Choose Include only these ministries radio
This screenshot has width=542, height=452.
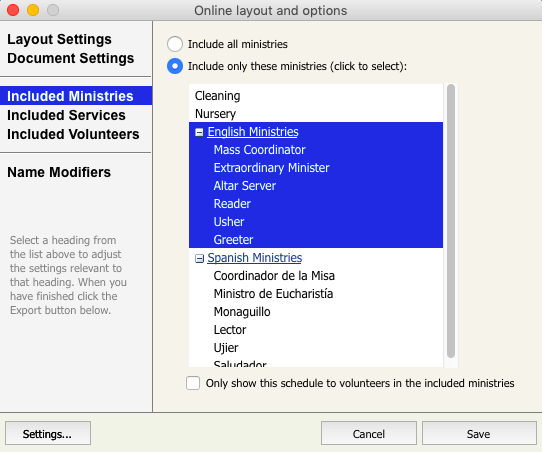coord(175,66)
